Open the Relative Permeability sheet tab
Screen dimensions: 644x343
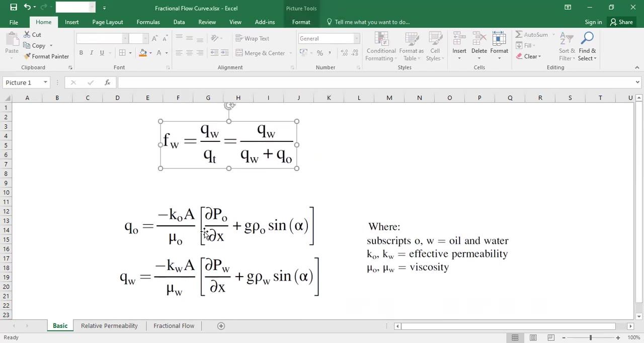point(109,325)
